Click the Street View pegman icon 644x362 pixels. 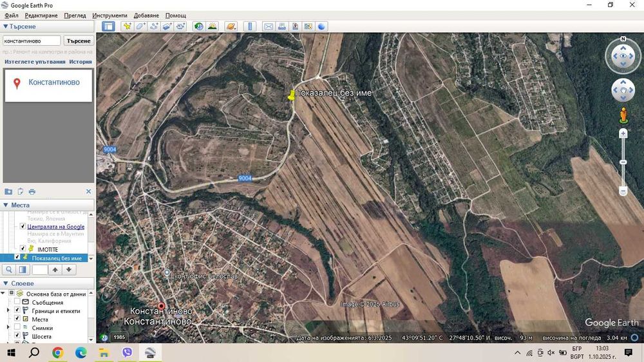tap(623, 115)
